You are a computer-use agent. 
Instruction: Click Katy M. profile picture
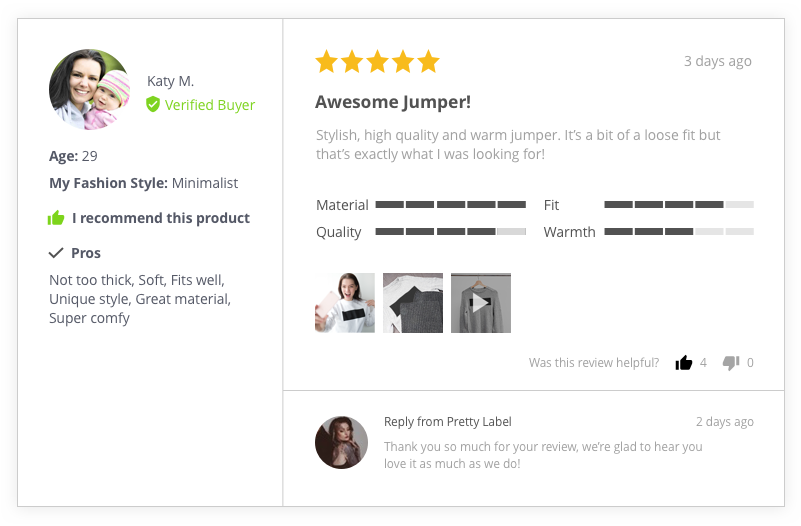point(89,89)
